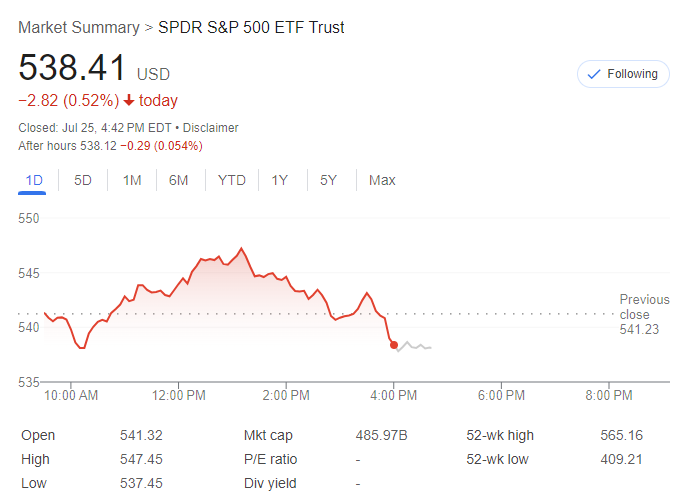
Task: Switch to the 5Y chart tab
Action: (x=328, y=180)
